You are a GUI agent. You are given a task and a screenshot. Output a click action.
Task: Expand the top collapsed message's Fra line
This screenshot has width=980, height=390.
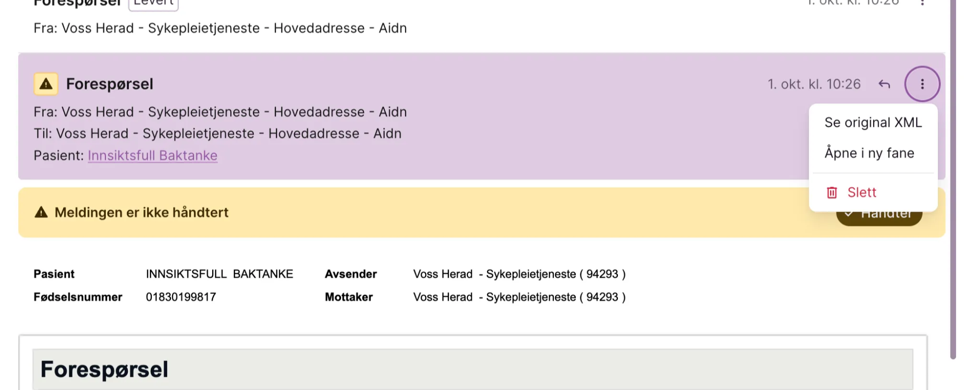pos(220,28)
